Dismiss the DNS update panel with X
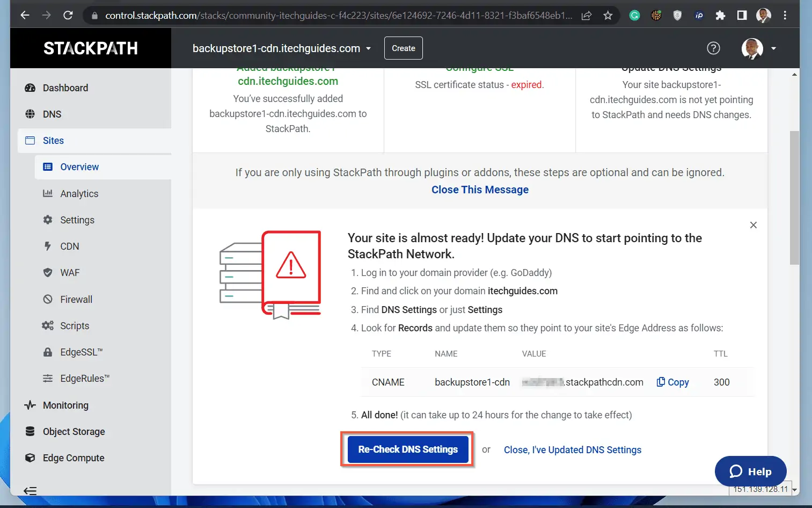 [754, 225]
